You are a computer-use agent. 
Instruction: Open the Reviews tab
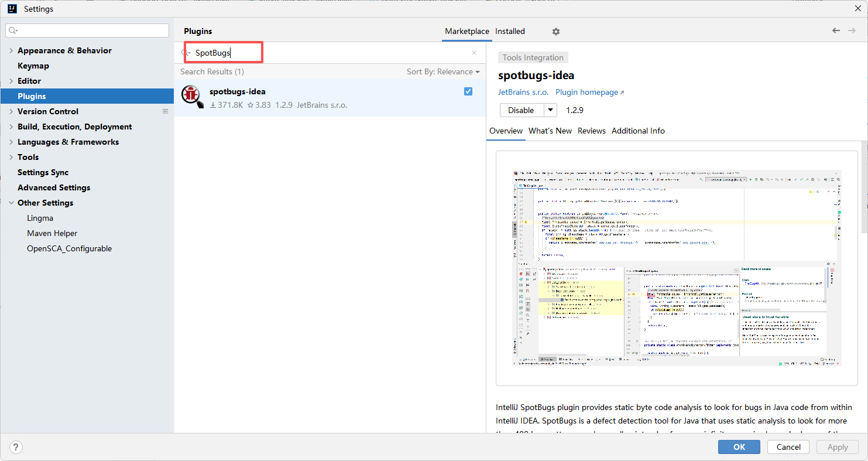coord(592,131)
